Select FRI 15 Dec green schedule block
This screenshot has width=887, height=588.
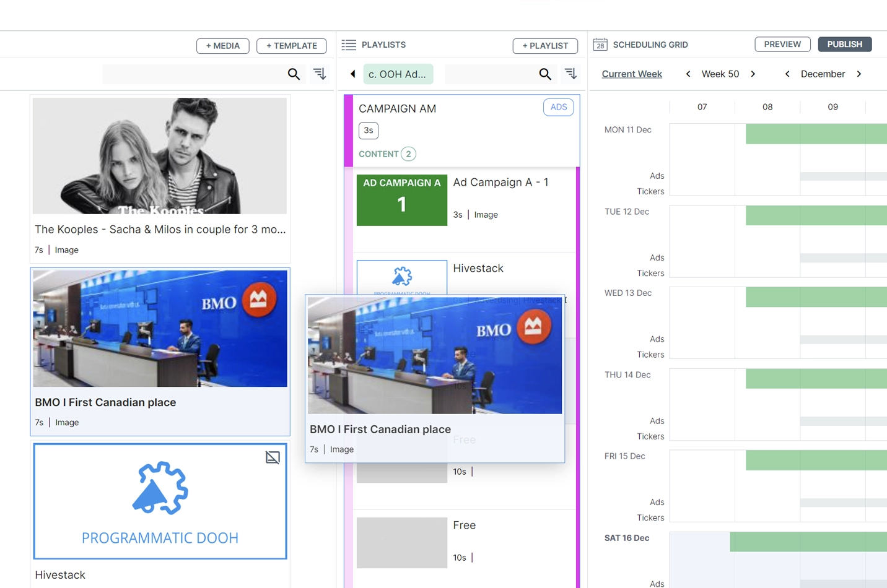816,460
